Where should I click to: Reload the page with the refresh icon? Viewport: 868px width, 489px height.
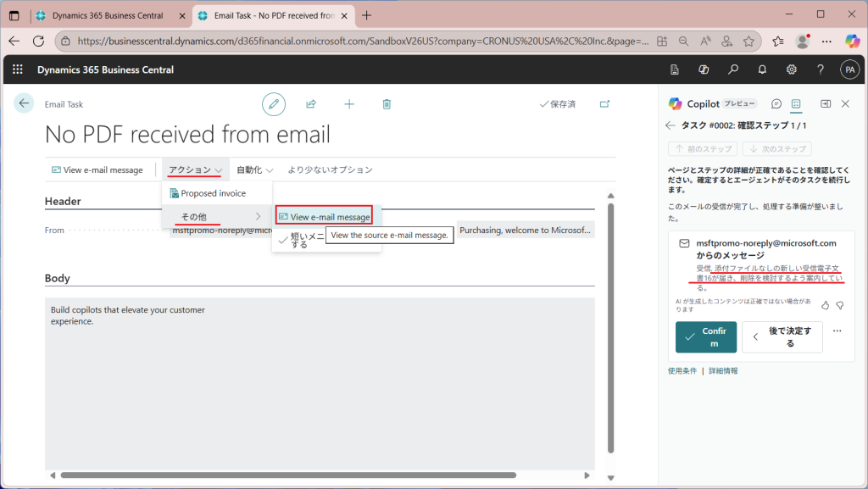point(38,41)
